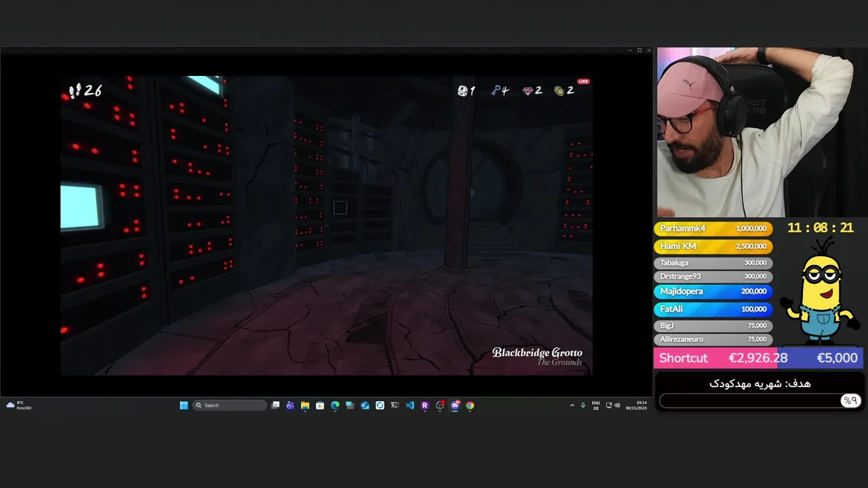Open the volume speaker tray icon
Viewport: 868px width, 488px height.
point(617,405)
